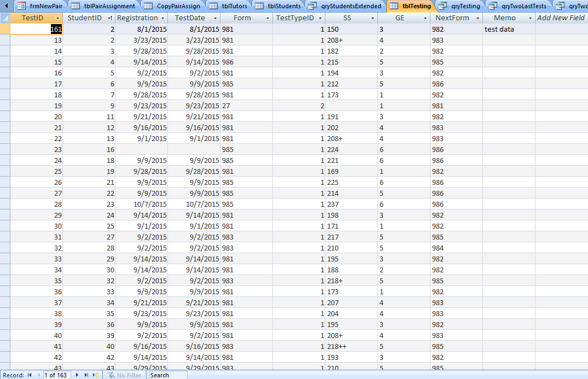
Task: Open Form column dropdown arrow
Action: [x=268, y=18]
